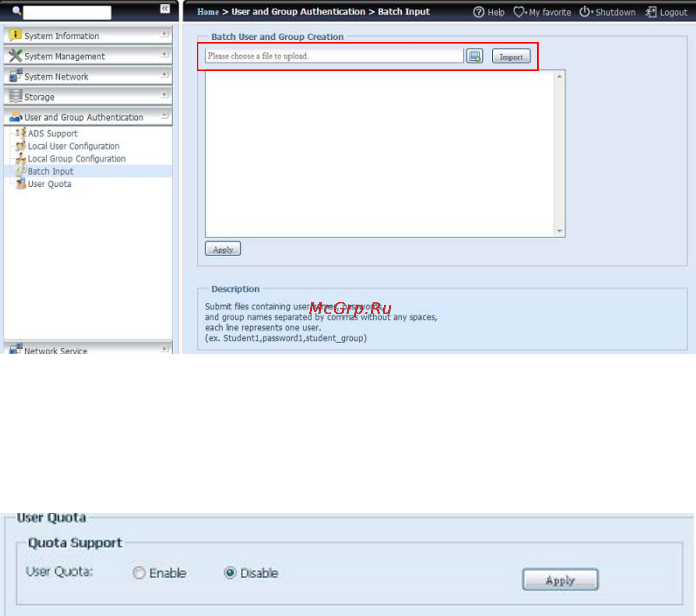
Task: Click the Logout link
Action: pyautogui.click(x=673, y=13)
